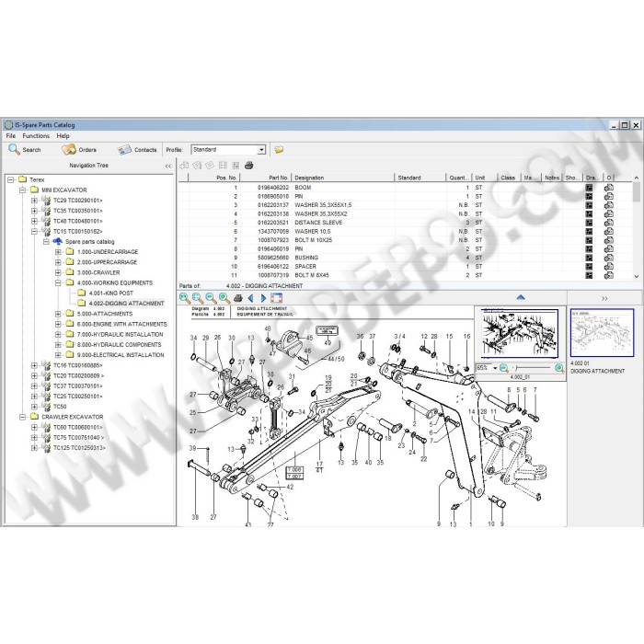Open the Help menu
The image size is (644, 644).
click(63, 136)
